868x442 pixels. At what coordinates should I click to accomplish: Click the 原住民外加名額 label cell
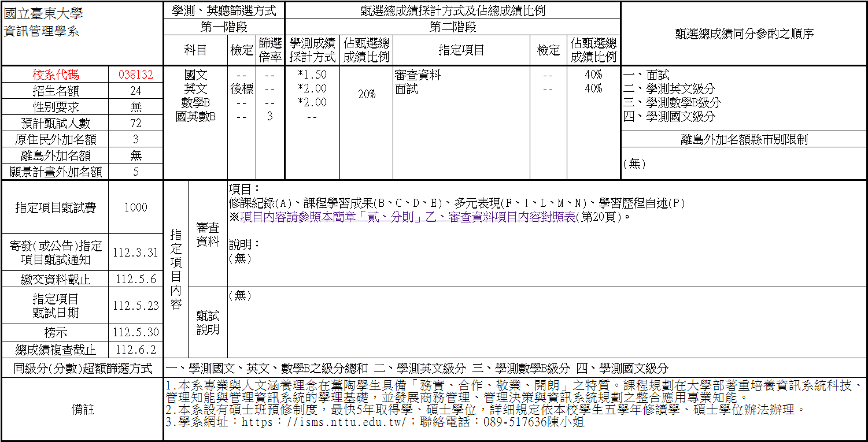click(x=56, y=139)
